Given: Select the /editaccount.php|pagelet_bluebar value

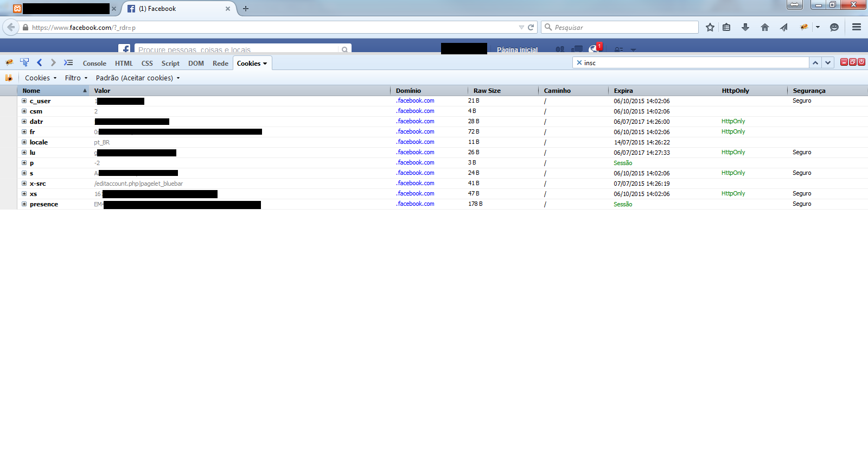Looking at the screenshot, I should point(138,184).
